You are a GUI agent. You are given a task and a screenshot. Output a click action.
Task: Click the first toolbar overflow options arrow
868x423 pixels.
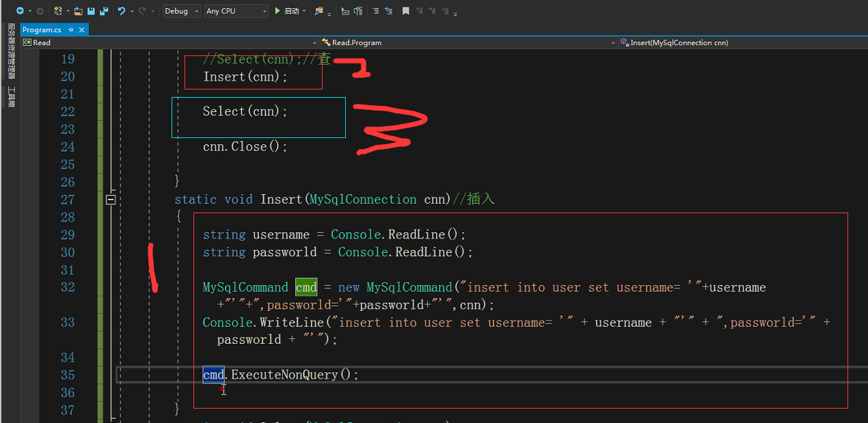[x=329, y=14]
